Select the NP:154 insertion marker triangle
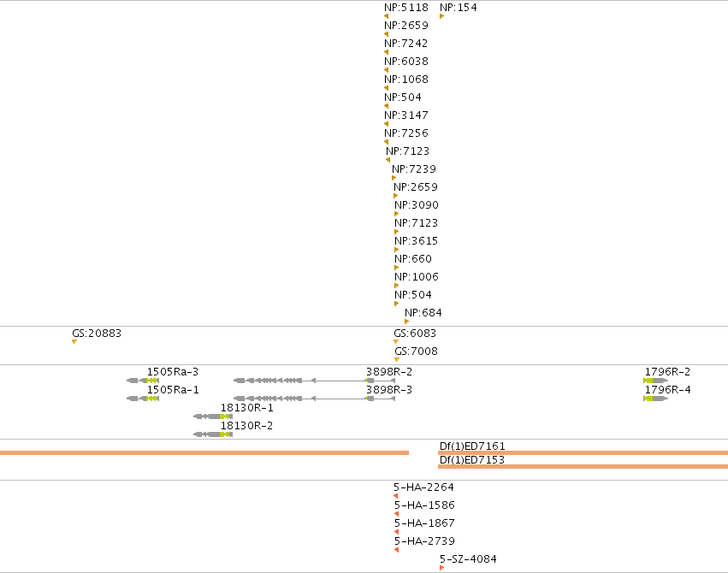This screenshot has width=728, height=573. [x=442, y=16]
